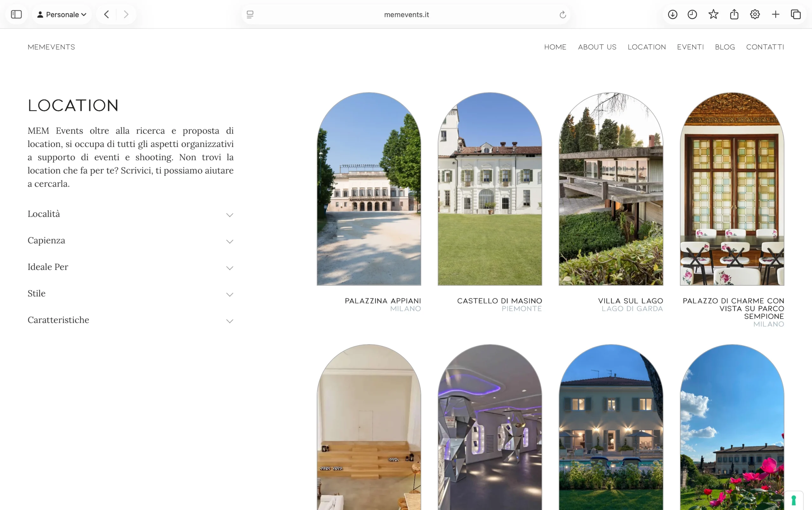Expand the Caratteristiche filter
This screenshot has height=510, width=812.
coord(130,321)
